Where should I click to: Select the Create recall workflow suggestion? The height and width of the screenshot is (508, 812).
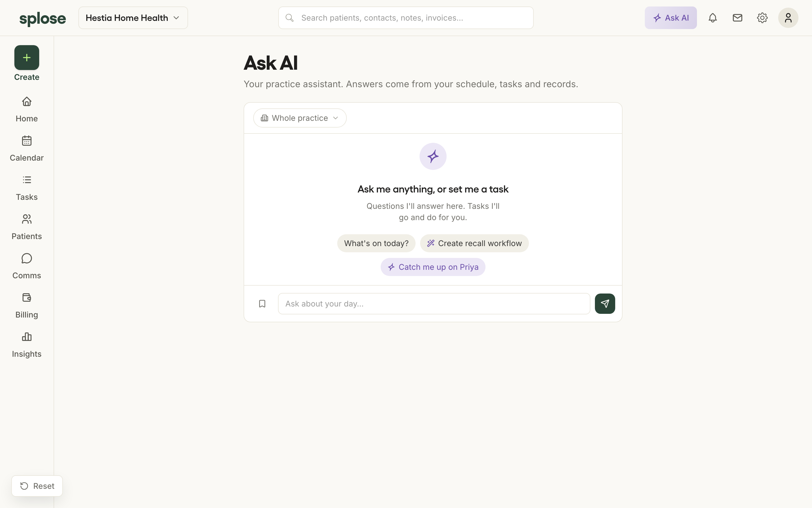tap(474, 243)
